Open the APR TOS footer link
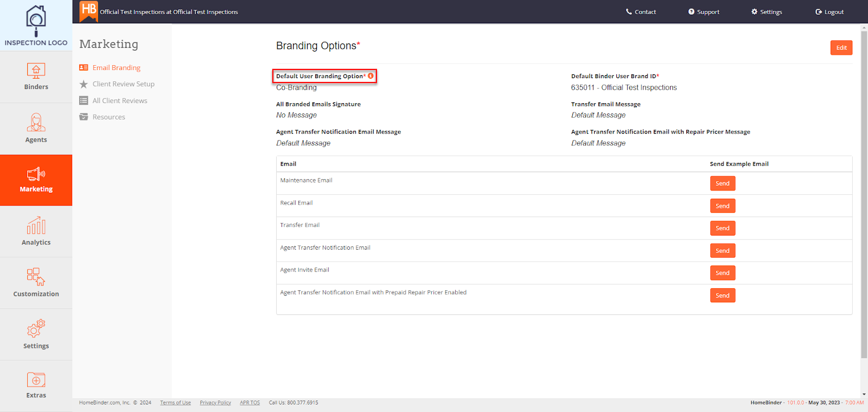The height and width of the screenshot is (412, 868). coord(250,403)
